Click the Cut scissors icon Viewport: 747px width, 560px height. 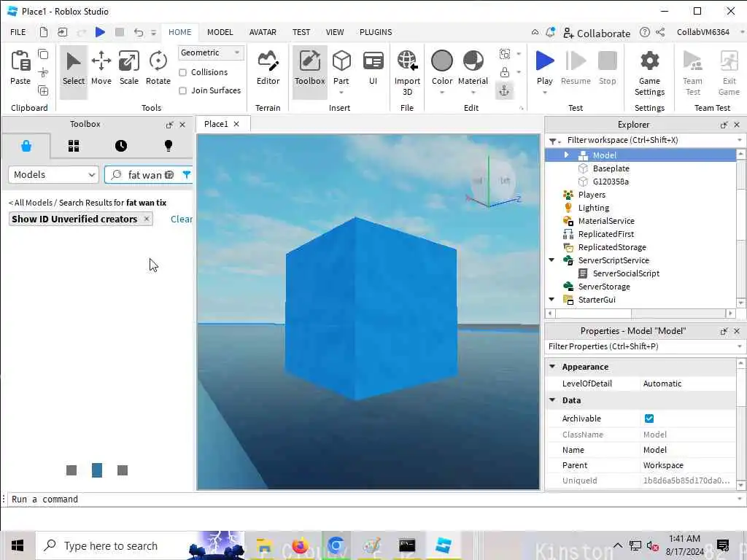[x=43, y=72]
